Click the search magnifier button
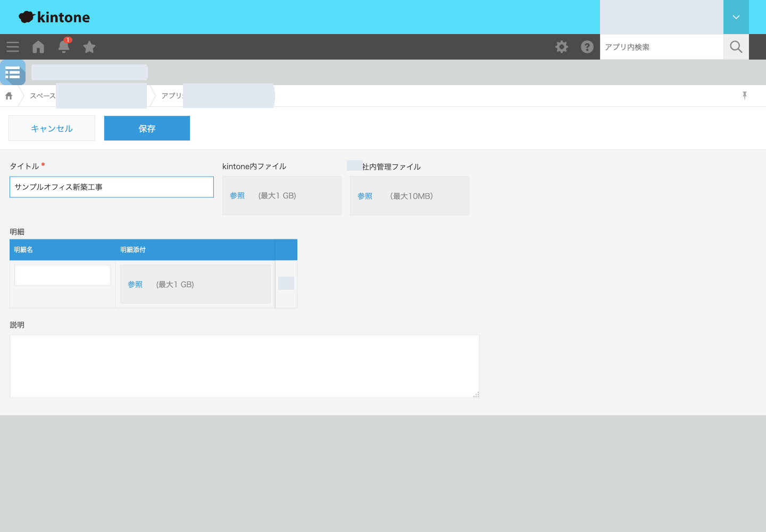The width and height of the screenshot is (766, 532). tap(736, 47)
